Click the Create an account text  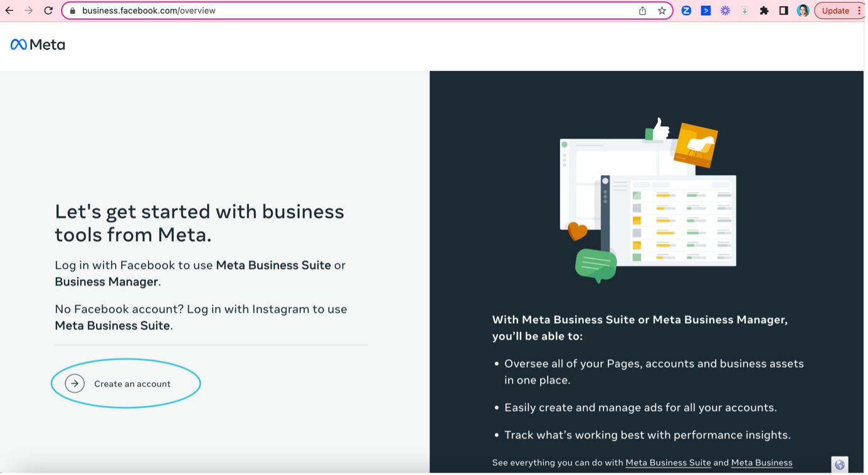(x=132, y=384)
